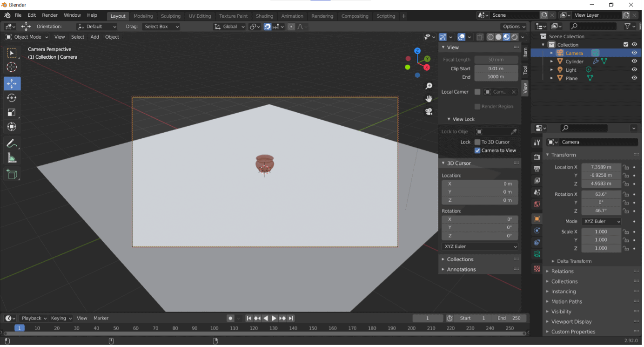Select the Move tool in toolbar
The height and width of the screenshot is (347, 644).
point(12,84)
